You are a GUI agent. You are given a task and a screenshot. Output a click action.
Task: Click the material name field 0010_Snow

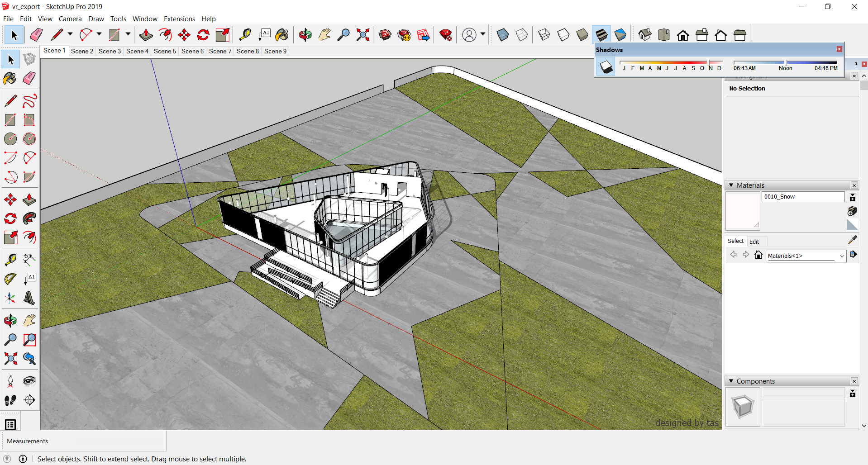coord(802,197)
